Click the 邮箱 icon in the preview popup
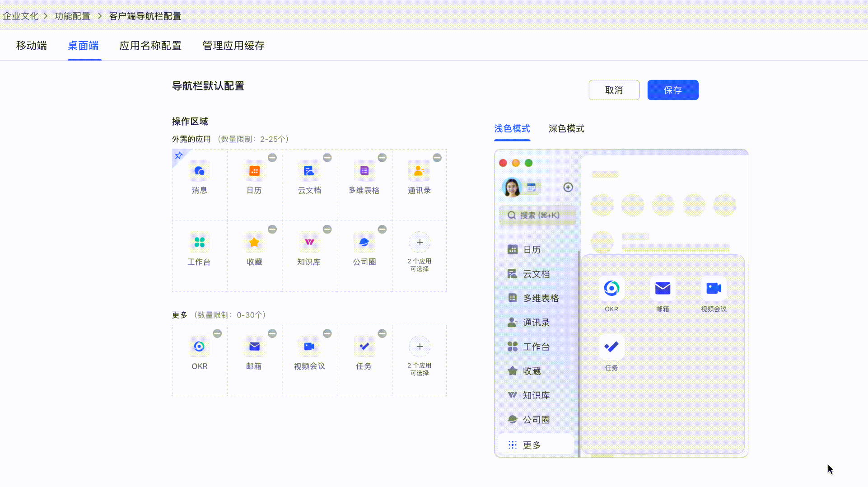 point(663,288)
